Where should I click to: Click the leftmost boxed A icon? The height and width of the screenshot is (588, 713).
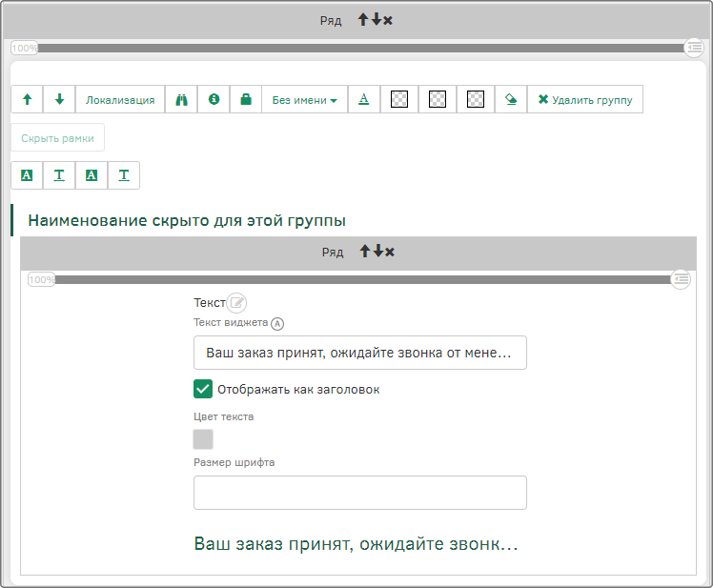[27, 175]
